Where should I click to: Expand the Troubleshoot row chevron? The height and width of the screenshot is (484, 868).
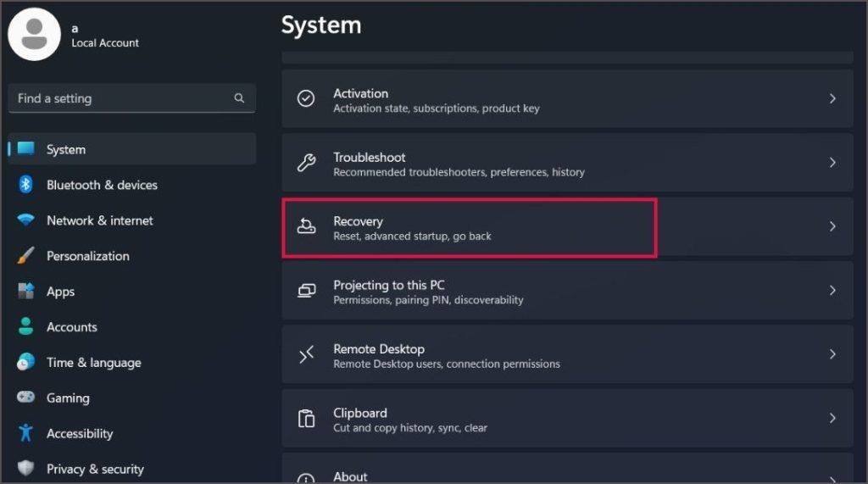click(832, 162)
